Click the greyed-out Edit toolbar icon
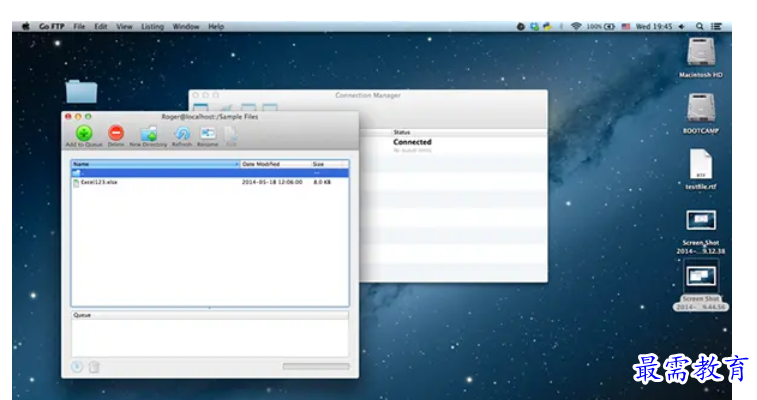The image size is (757, 400). click(231, 134)
